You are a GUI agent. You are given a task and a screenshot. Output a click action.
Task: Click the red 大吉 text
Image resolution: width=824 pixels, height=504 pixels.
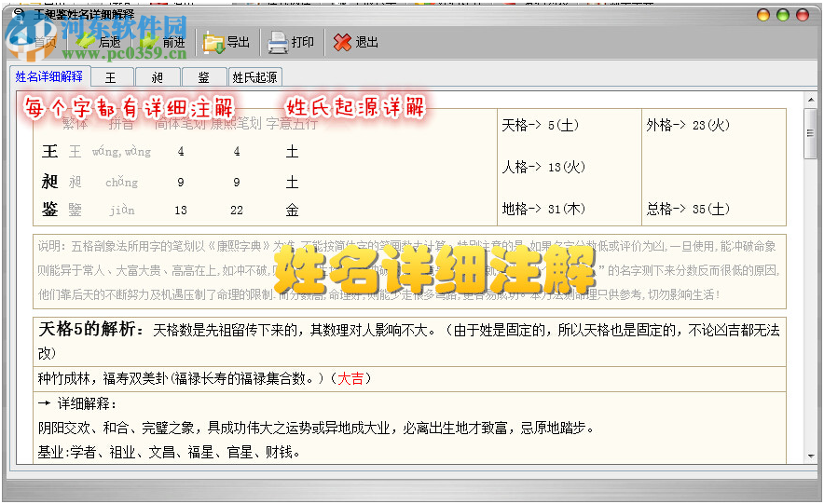[x=350, y=378]
